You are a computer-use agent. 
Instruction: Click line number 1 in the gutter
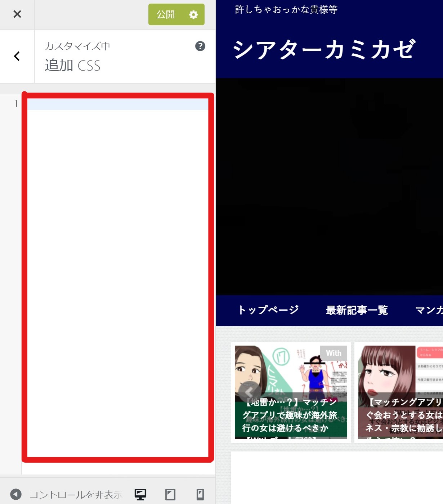click(16, 104)
